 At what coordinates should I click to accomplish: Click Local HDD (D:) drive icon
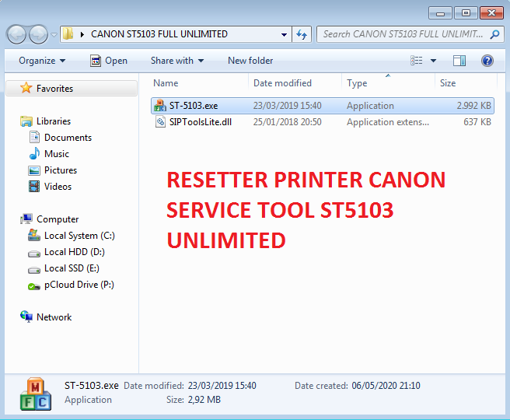coord(34,254)
